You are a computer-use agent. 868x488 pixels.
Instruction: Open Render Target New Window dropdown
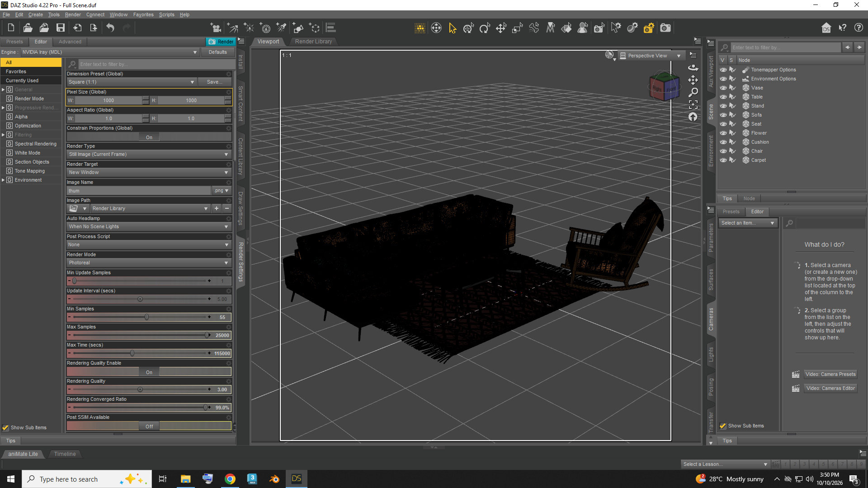coord(149,173)
